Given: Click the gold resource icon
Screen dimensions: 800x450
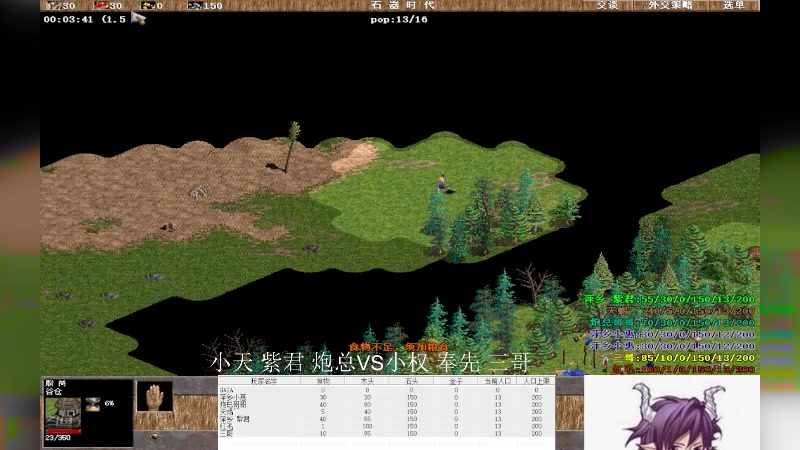Looking at the screenshot, I should pyautogui.click(x=148, y=6).
